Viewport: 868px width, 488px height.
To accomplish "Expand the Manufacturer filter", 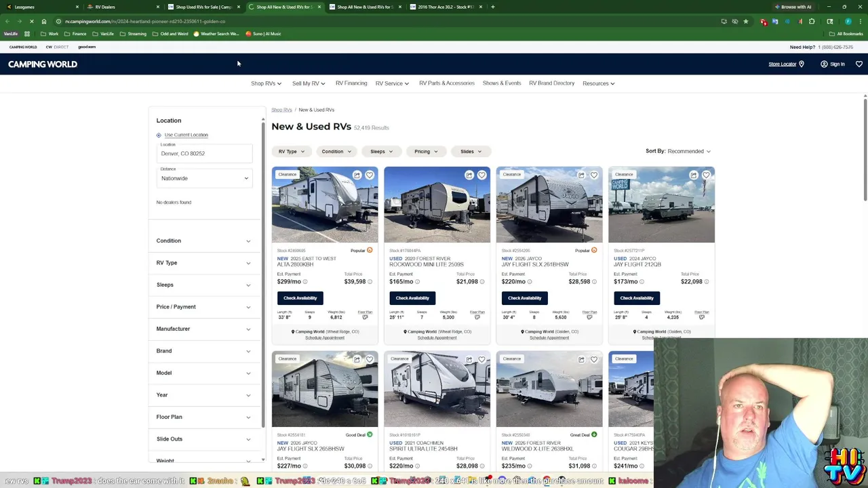I will 203,329.
